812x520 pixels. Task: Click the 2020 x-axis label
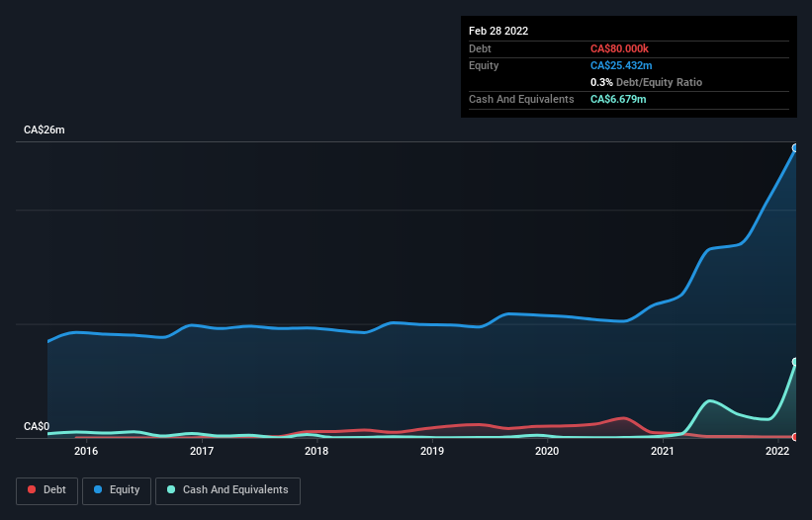click(x=547, y=451)
